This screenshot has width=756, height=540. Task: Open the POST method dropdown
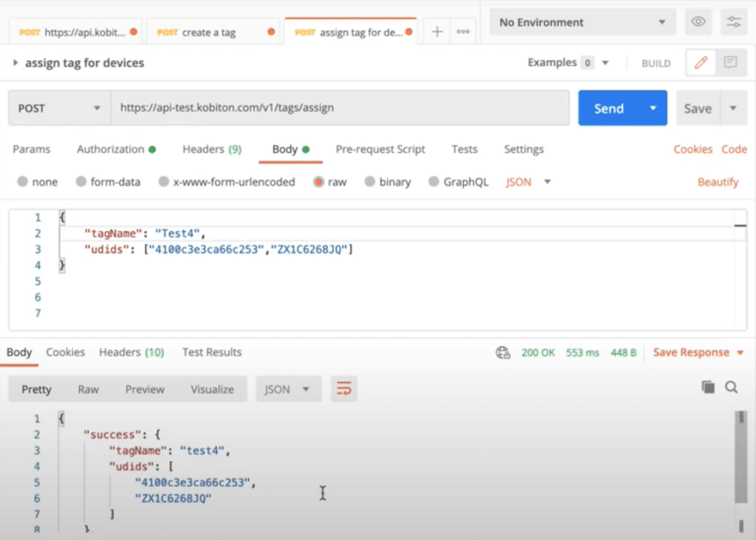pyautogui.click(x=58, y=108)
